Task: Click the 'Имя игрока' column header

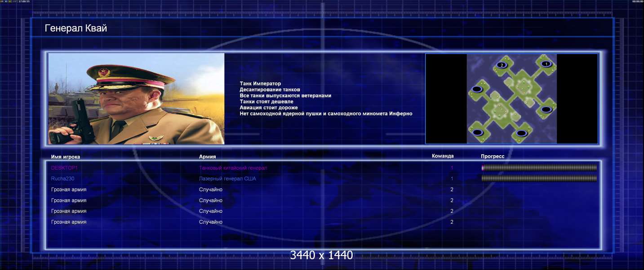Action: [x=66, y=157]
